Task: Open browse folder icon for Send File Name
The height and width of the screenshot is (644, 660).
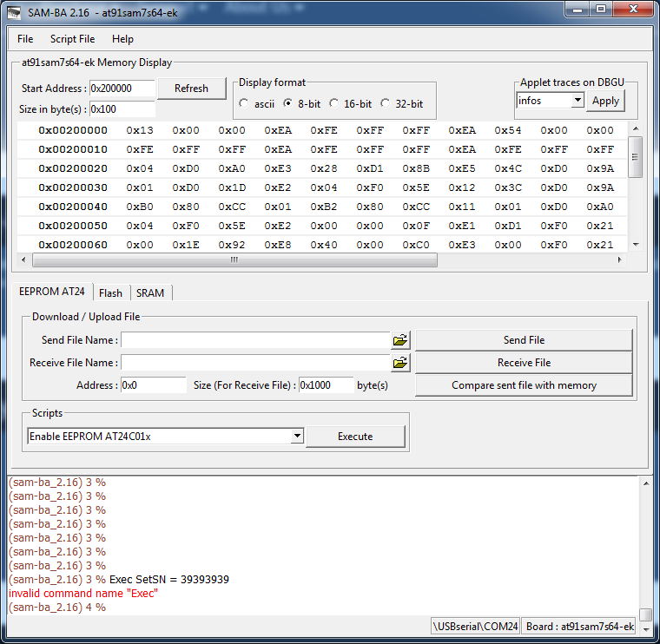Action: coord(399,340)
